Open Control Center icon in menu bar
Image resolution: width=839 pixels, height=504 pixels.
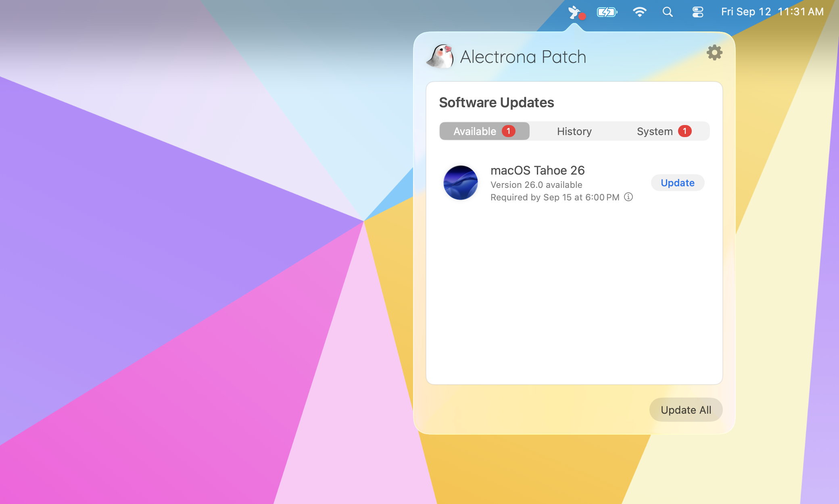point(698,12)
